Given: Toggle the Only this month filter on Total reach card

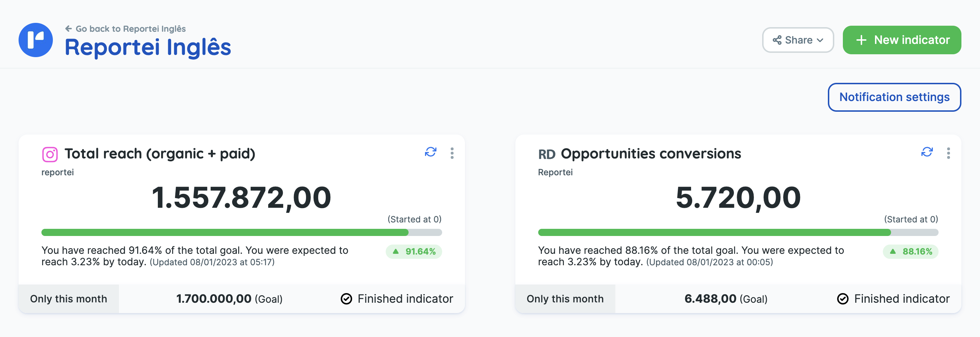Looking at the screenshot, I should click(x=69, y=298).
